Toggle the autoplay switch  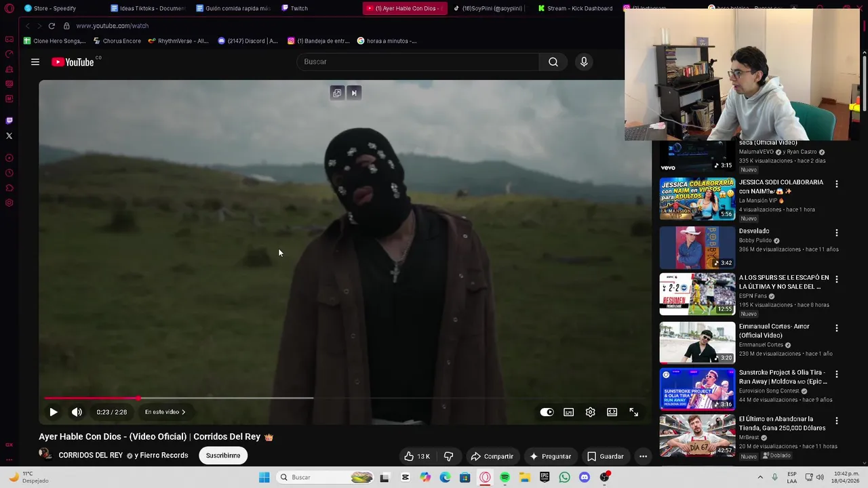[x=547, y=412]
